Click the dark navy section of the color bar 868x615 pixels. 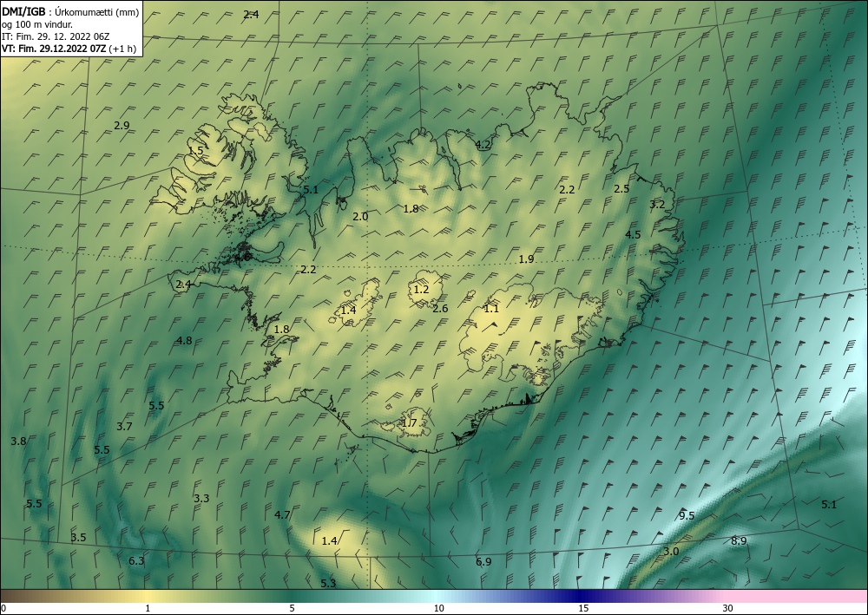582,596
